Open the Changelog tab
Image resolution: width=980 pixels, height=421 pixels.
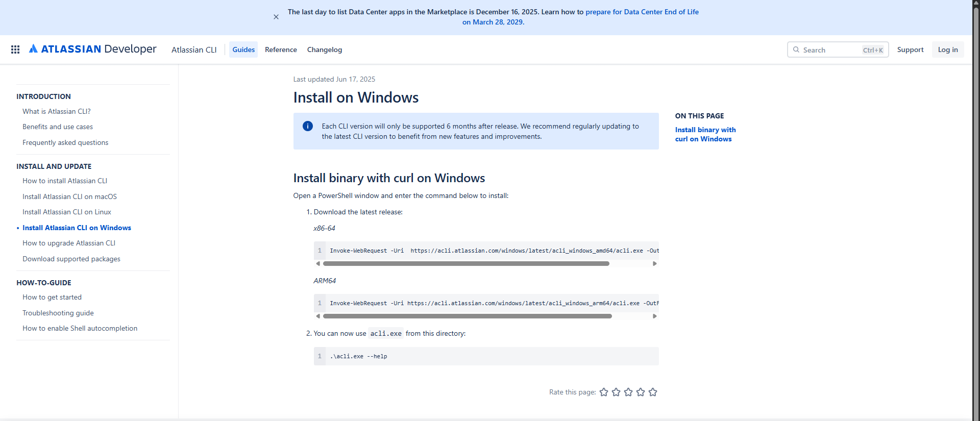tap(325, 49)
